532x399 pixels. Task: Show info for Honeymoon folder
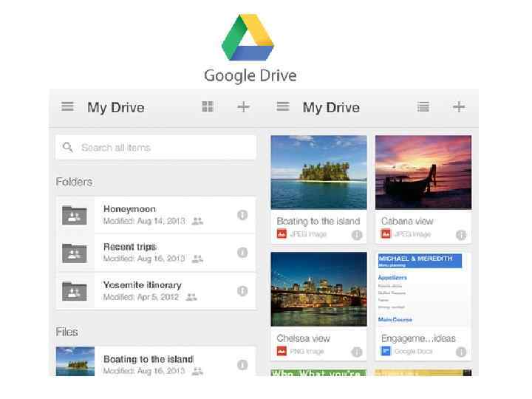[x=242, y=215]
